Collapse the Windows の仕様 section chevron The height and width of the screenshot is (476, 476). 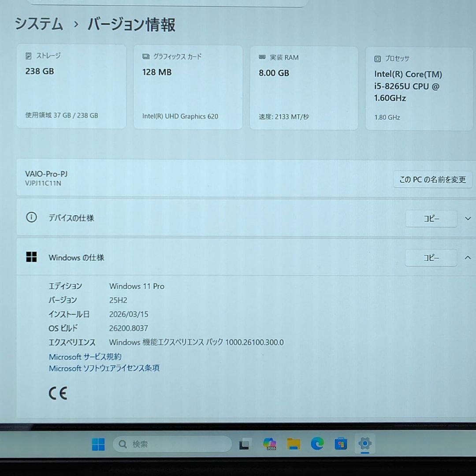pyautogui.click(x=468, y=258)
